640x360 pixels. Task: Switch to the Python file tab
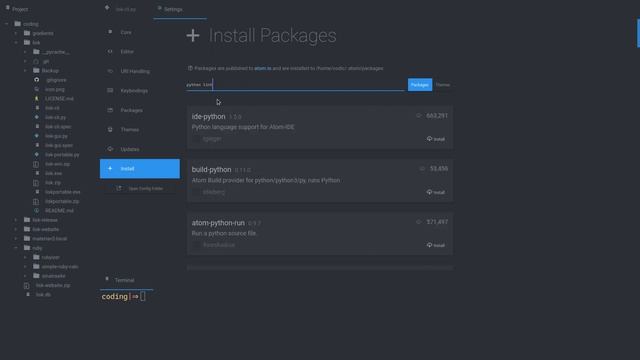126,9
